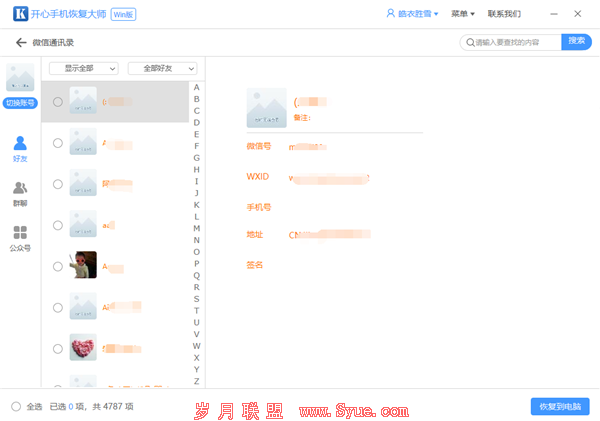Click the search magnifier icon
Viewport: 600px width, 421px height.
(470, 42)
